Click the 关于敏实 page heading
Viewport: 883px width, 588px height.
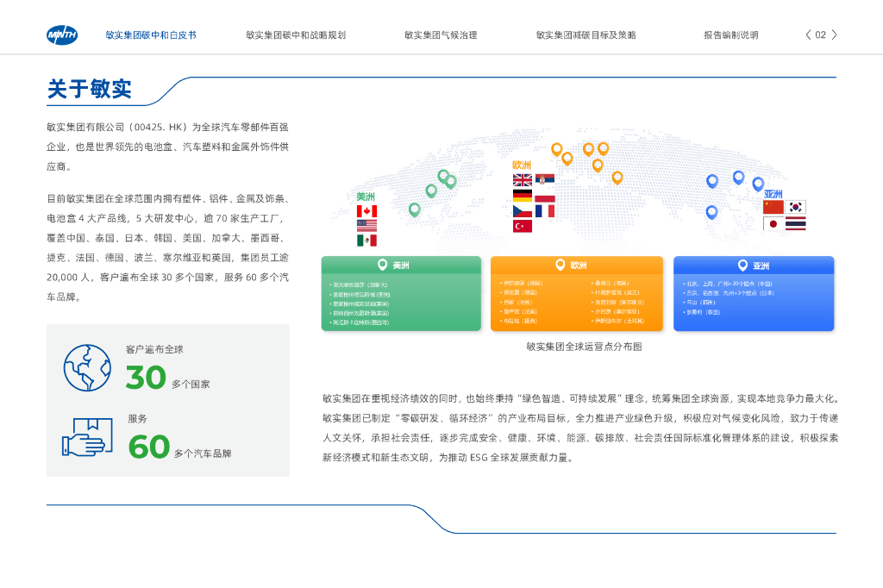[x=90, y=89]
